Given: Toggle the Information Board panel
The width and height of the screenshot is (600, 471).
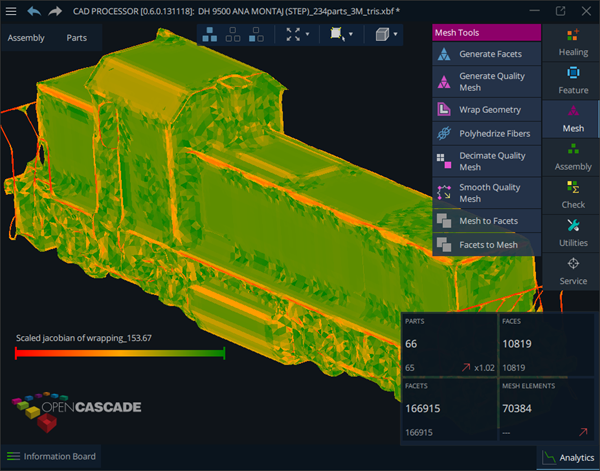Looking at the screenshot, I should (50, 457).
